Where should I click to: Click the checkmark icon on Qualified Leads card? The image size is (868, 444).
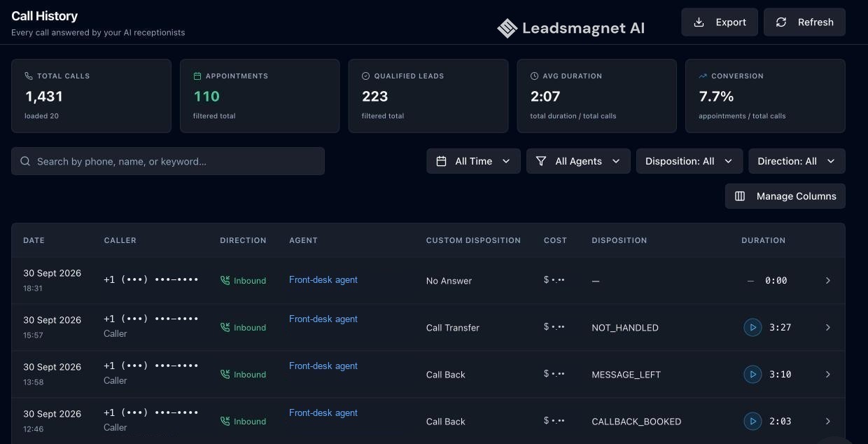tap(365, 76)
